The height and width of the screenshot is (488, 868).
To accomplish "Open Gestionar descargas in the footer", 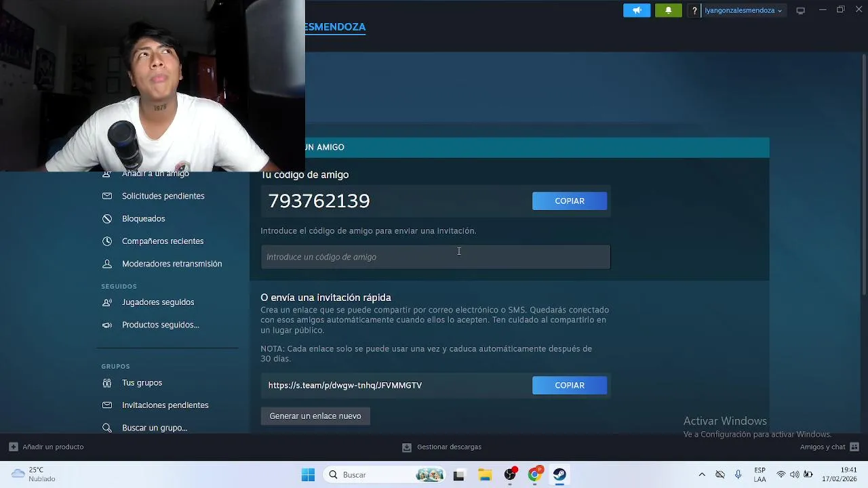I will point(449,447).
